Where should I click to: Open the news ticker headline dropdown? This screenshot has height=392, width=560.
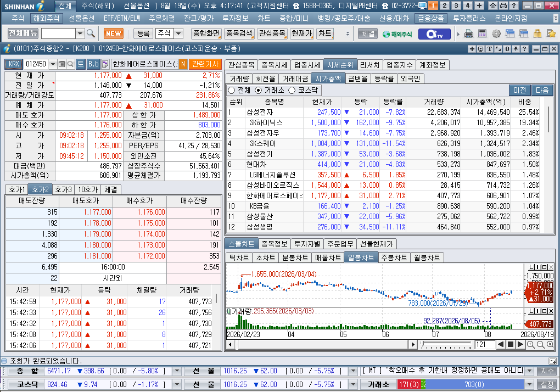click(530, 371)
